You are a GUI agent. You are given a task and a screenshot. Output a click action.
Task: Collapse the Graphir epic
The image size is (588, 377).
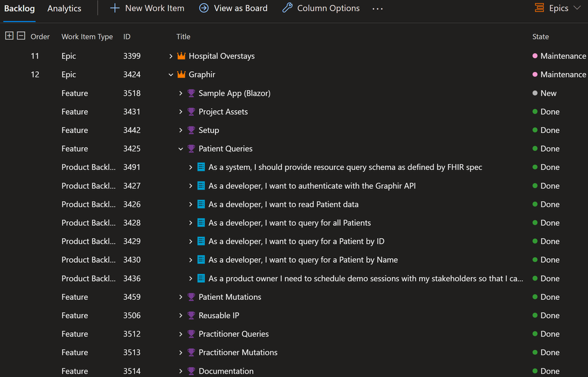171,75
